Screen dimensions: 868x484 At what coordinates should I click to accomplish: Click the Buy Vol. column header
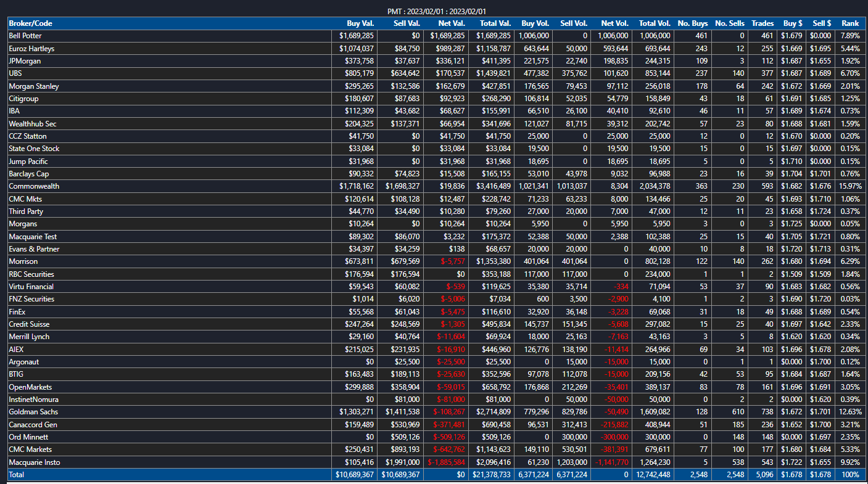(x=535, y=23)
